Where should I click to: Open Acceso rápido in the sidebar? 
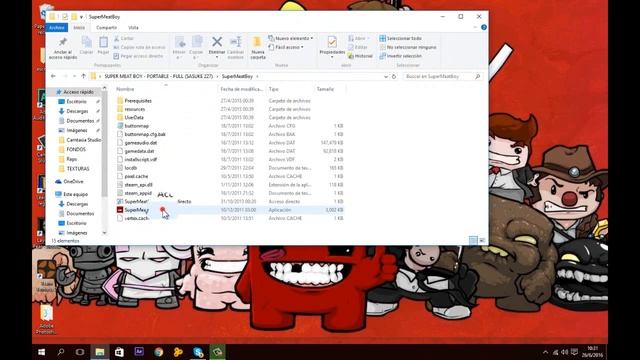pyautogui.click(x=78, y=92)
